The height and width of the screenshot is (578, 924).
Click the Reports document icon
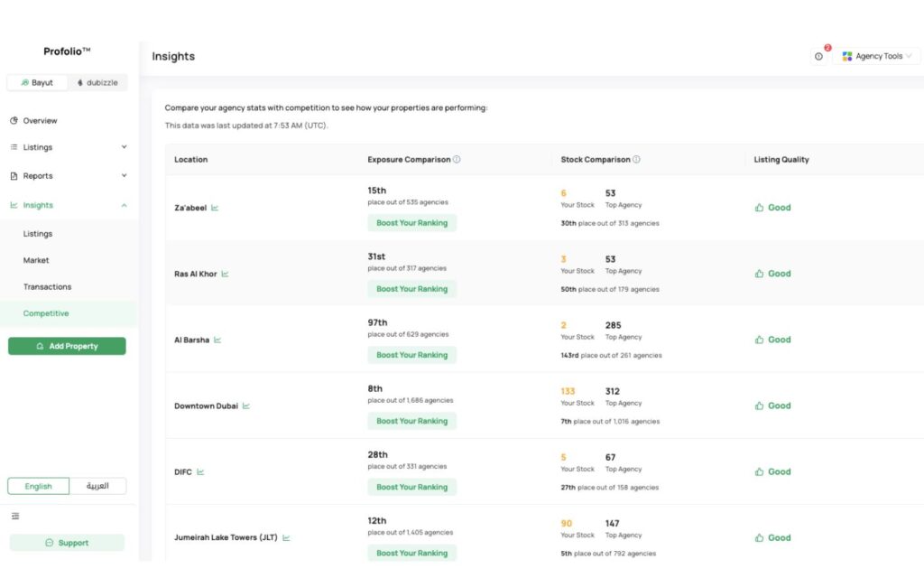[x=14, y=176]
